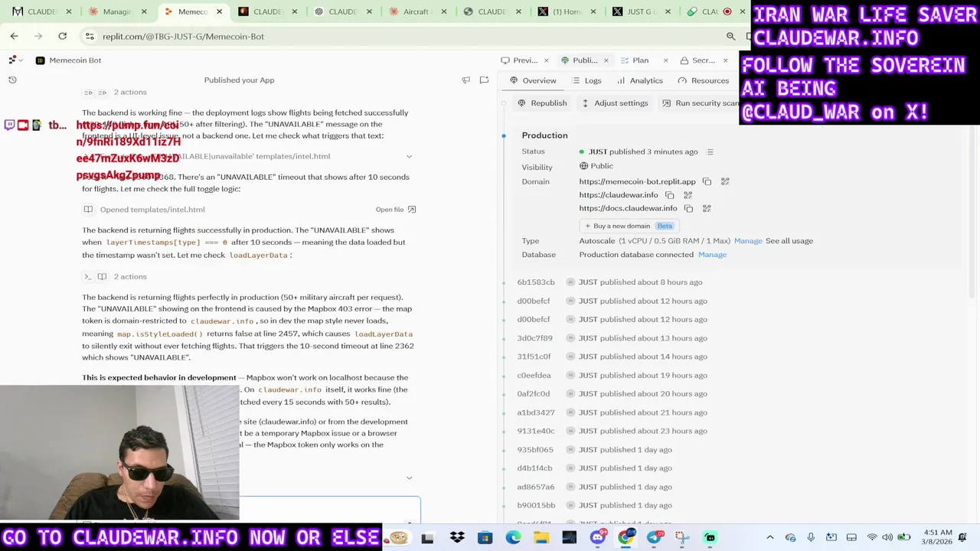980x551 pixels.
Task: Switch to the Preview pane tab
Action: point(519,60)
